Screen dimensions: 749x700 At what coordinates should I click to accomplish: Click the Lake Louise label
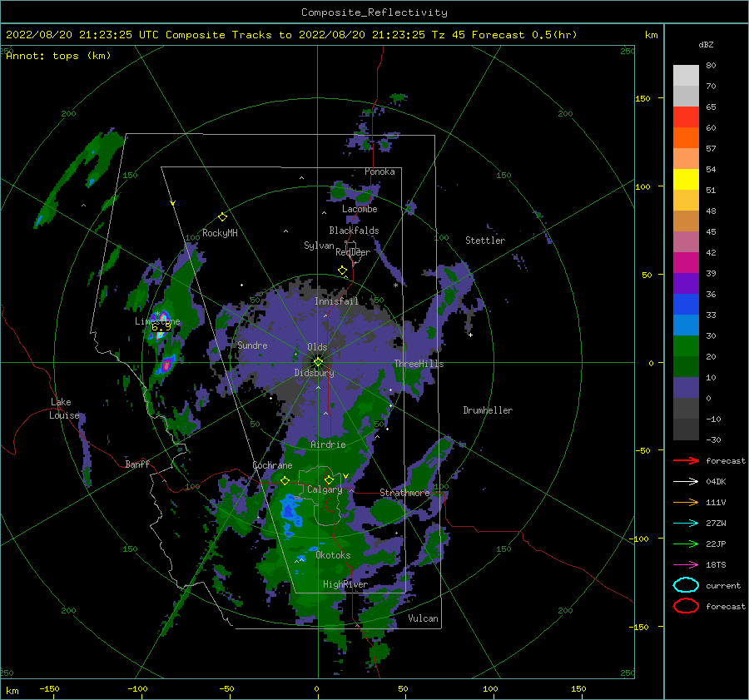[x=64, y=409]
